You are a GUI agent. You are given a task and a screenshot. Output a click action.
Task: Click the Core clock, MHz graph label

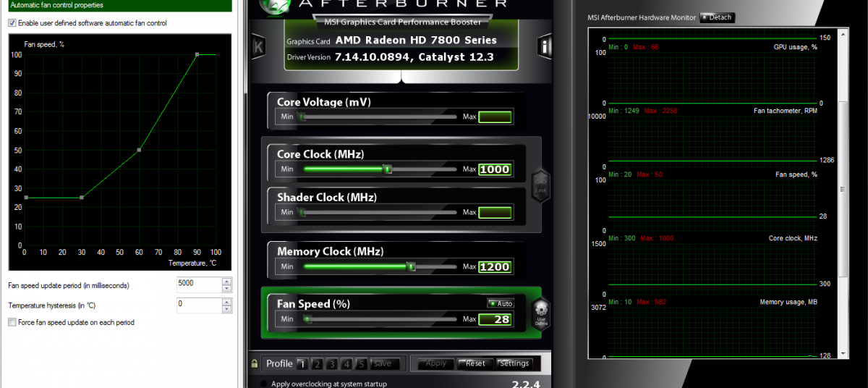pos(793,238)
